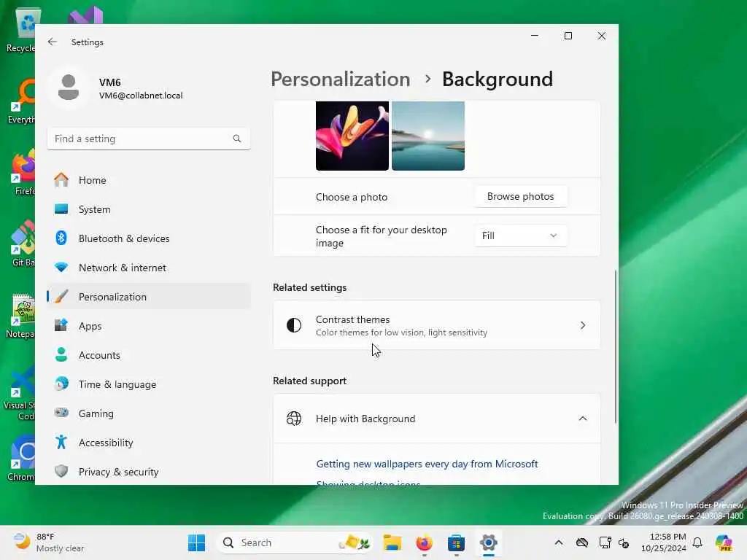Open the Windows Start menu

tap(196, 542)
